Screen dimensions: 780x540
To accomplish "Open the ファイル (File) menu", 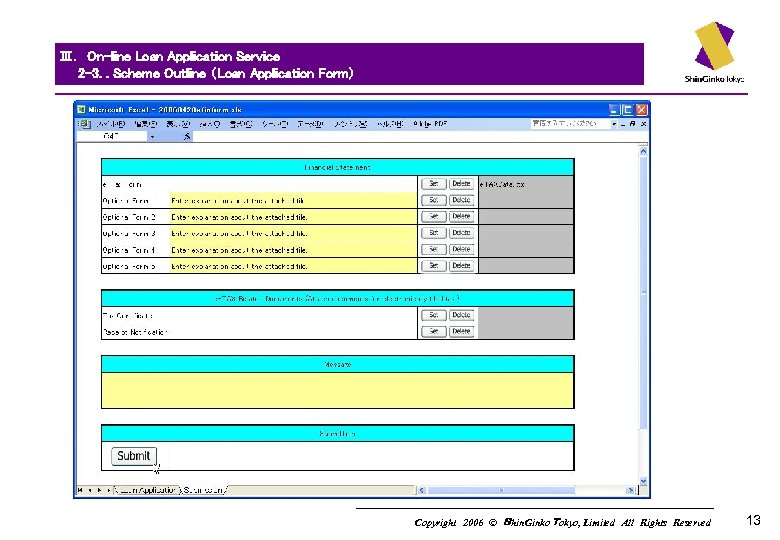I will coord(111,124).
